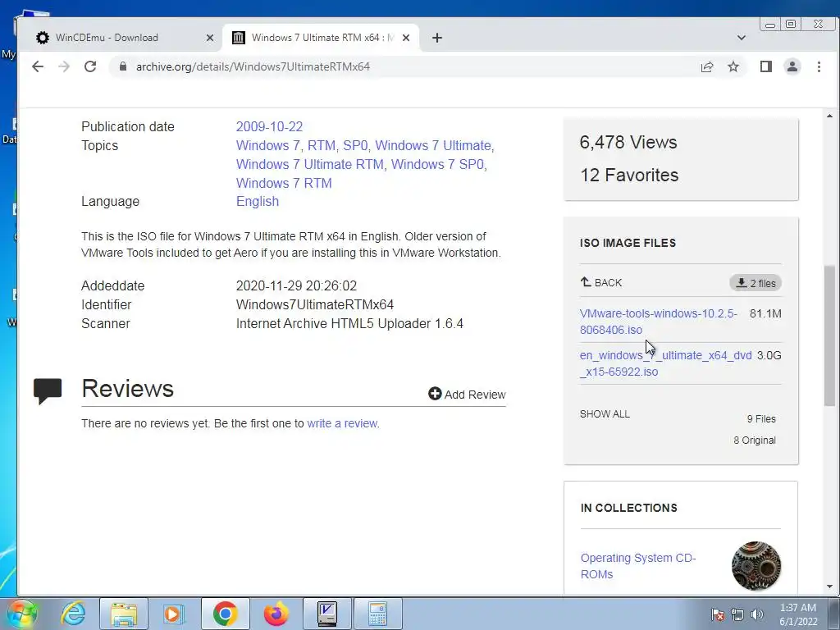Share this page icon in address bar
Image resolution: width=840 pixels, height=630 pixels.
[x=706, y=66]
